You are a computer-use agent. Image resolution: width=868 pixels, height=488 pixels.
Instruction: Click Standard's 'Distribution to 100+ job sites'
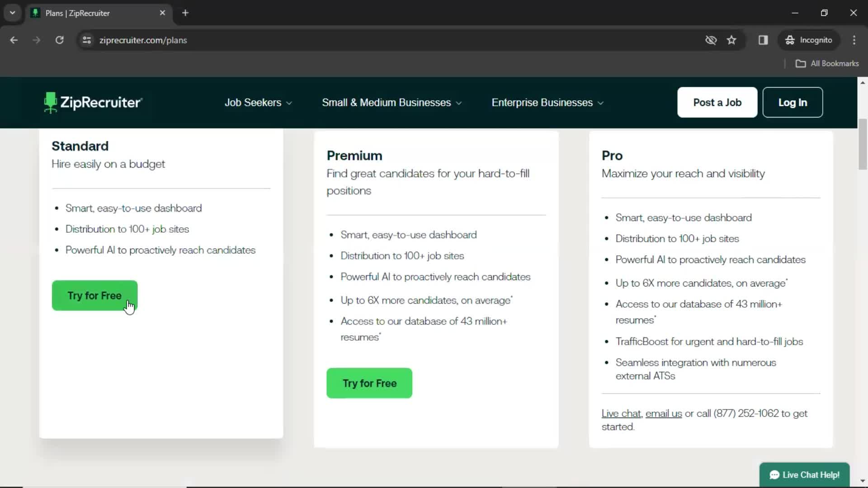[x=127, y=229]
